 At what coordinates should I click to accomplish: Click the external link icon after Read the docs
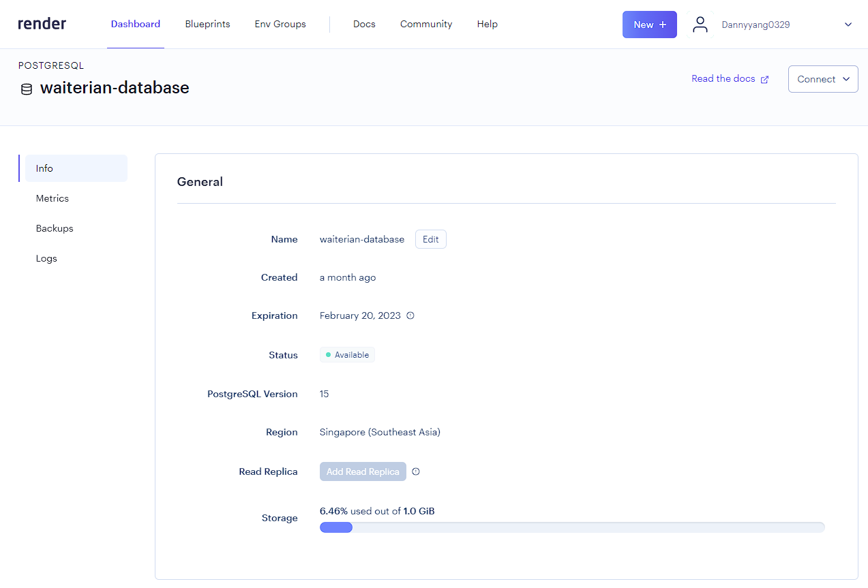(764, 79)
